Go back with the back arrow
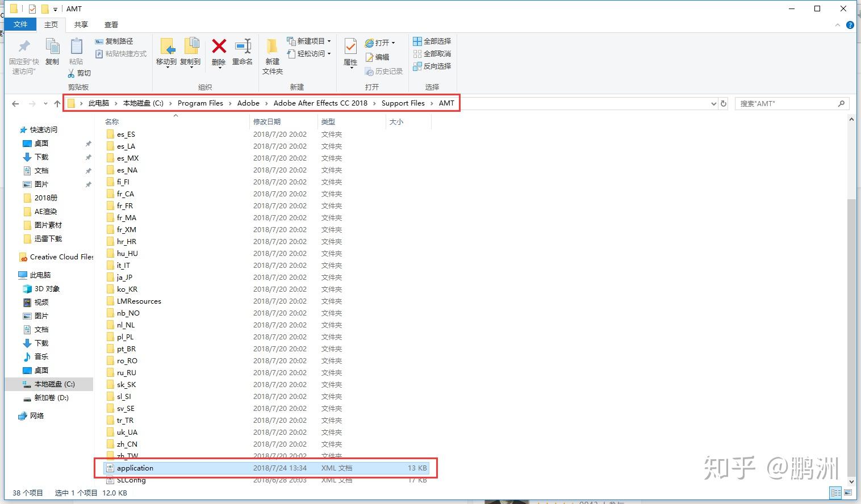The image size is (861, 504). tap(15, 103)
